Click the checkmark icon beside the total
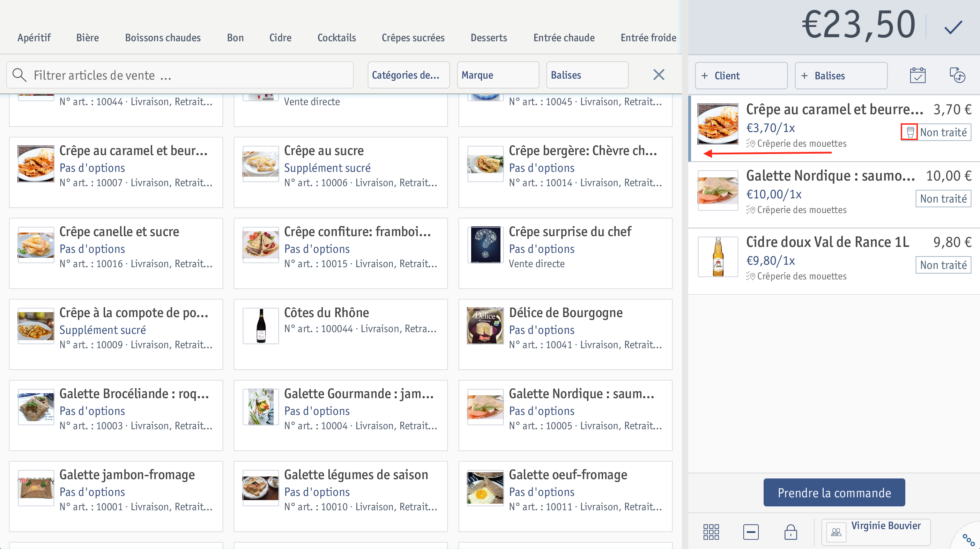 coord(953,27)
